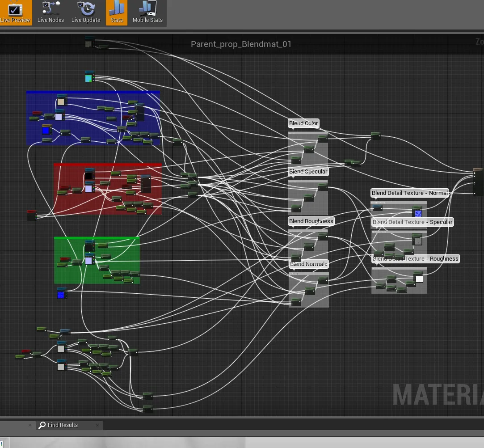Screen dimensions: 484x448
Task: Click the blue comment box header bar
Action: tap(93, 92)
